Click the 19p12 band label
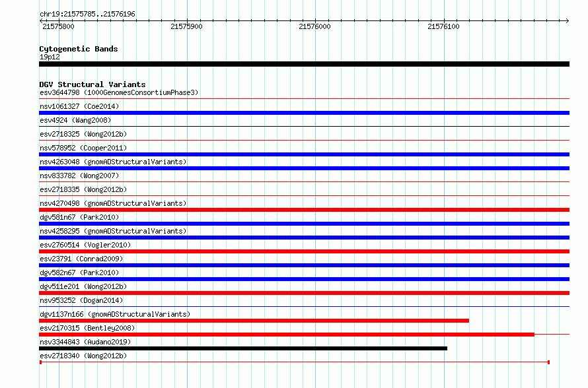The image size is (588, 388). click(50, 57)
